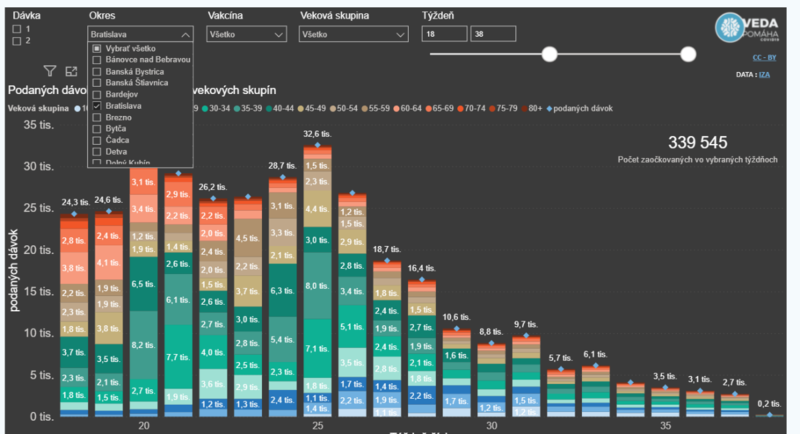Check Banská Bystrica district
Image resolution: width=800 pixels, height=434 pixels.
coord(97,71)
